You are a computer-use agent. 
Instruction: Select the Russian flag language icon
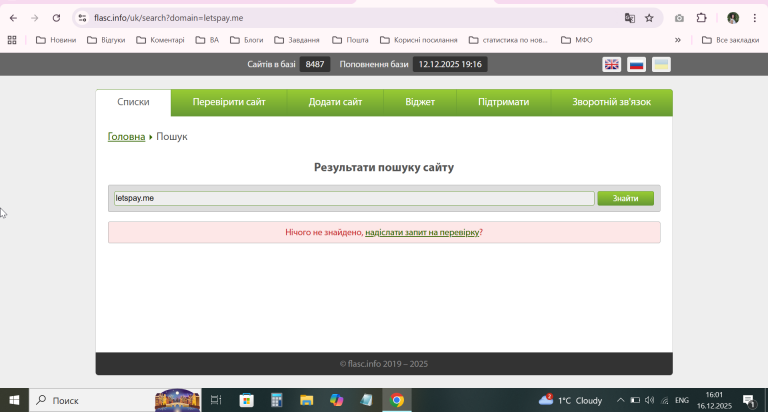coord(636,64)
